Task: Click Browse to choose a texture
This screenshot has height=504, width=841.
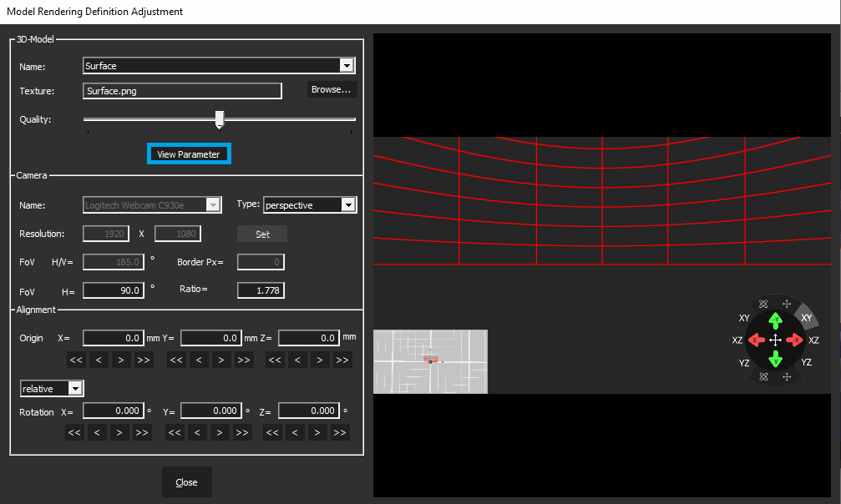Action: 332,90
